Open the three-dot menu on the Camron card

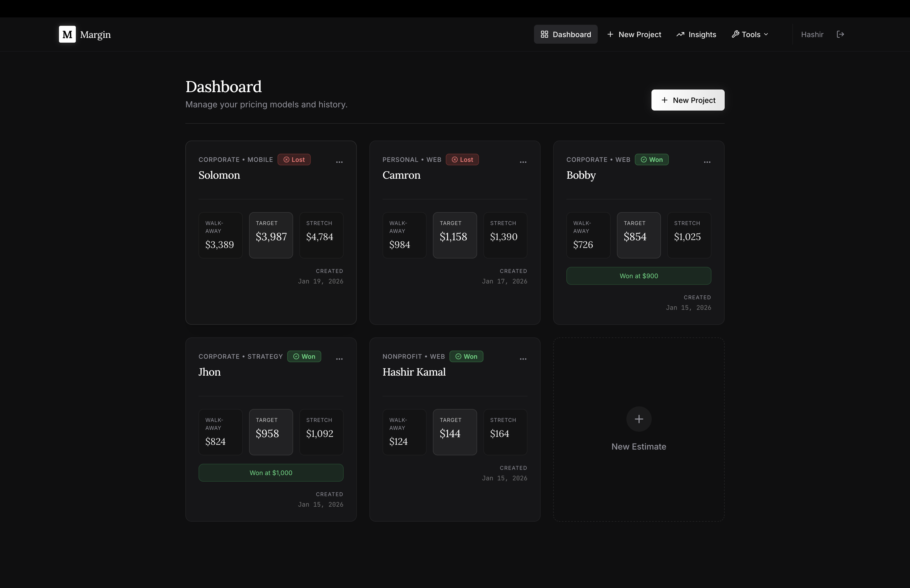click(523, 162)
